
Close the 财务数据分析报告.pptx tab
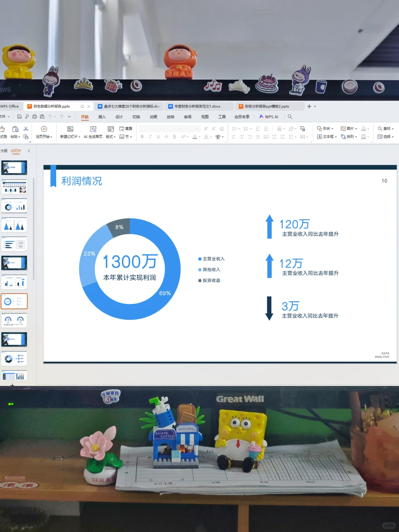[89, 106]
